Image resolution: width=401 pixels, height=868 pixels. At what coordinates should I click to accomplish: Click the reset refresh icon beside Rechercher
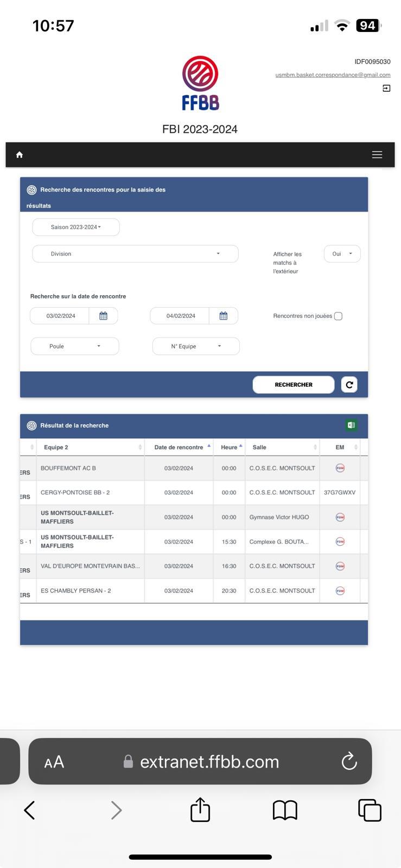click(349, 385)
